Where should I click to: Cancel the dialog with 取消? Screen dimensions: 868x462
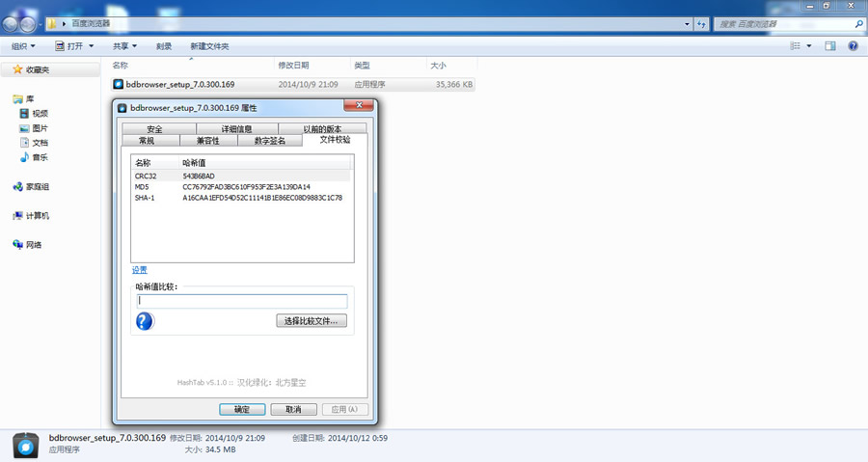point(293,410)
